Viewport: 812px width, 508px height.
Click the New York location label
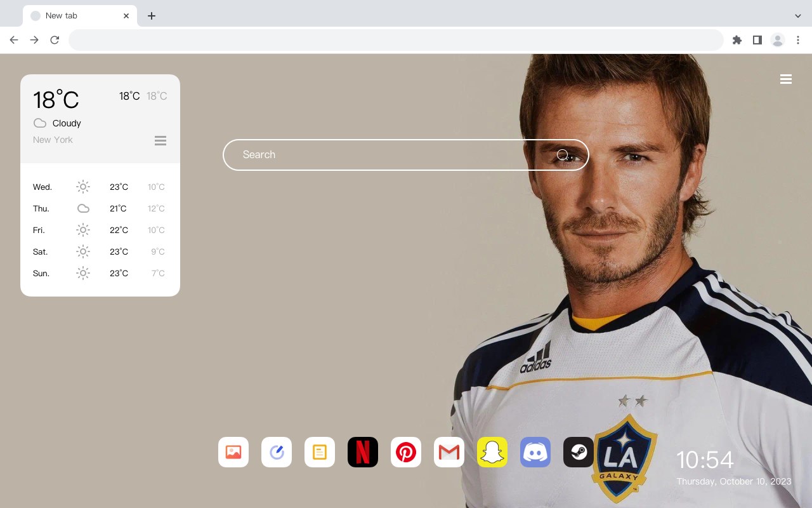point(53,140)
